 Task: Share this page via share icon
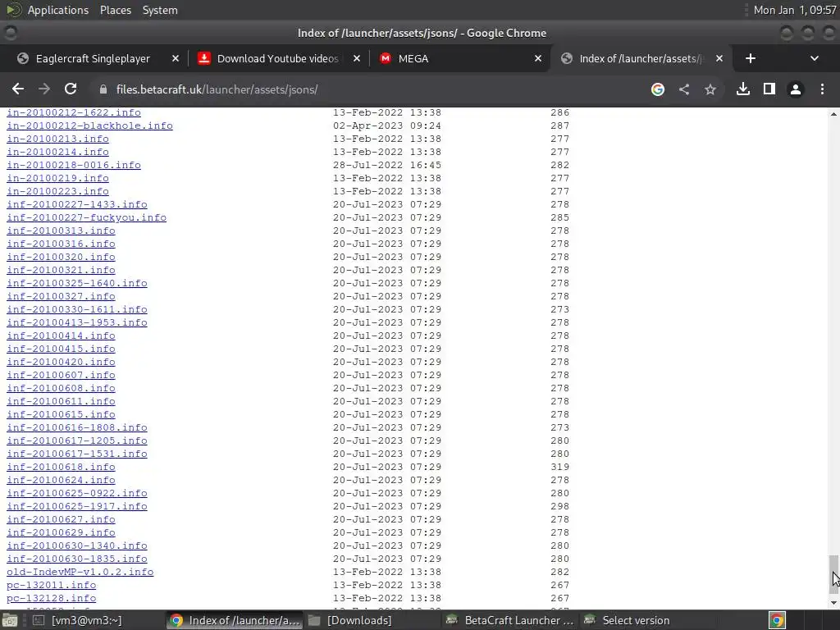point(684,89)
